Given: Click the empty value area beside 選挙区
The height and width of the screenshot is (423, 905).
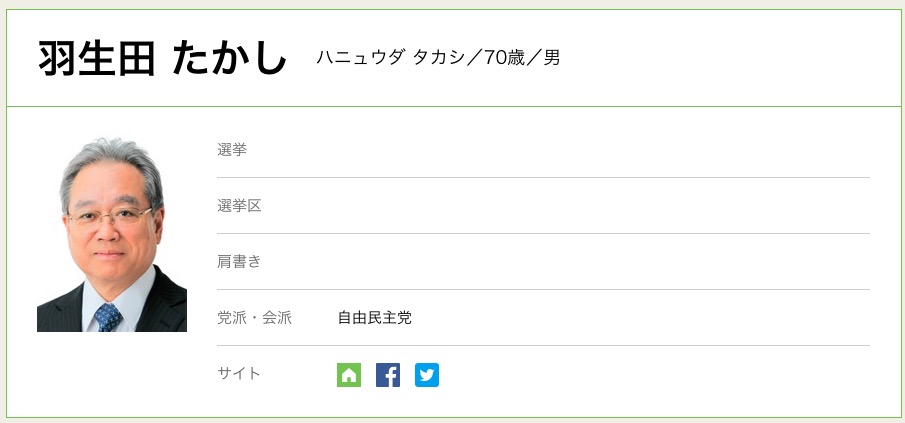Looking at the screenshot, I should click(600, 206).
